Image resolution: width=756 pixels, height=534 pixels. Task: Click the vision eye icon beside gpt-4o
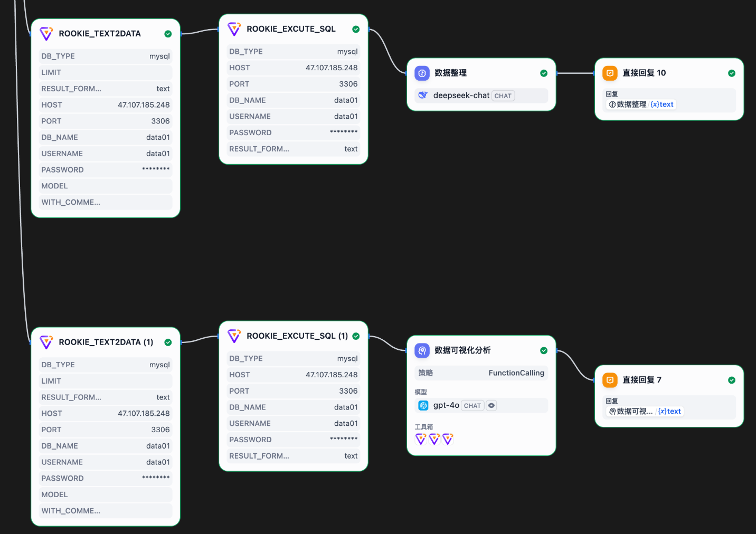pyautogui.click(x=492, y=406)
